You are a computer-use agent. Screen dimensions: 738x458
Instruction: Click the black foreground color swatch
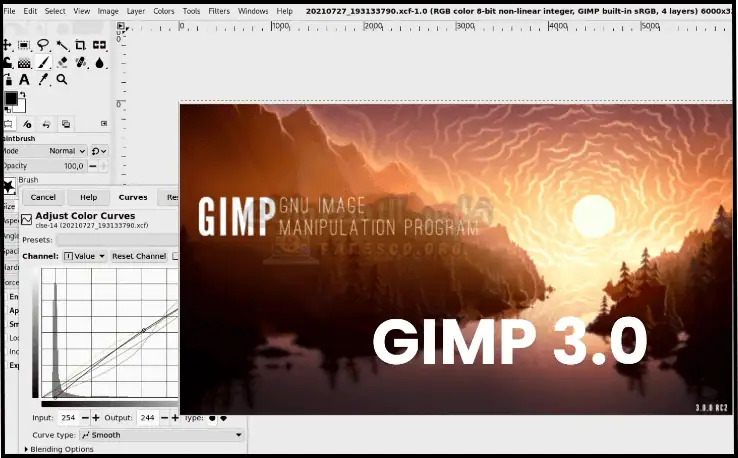coord(11,98)
